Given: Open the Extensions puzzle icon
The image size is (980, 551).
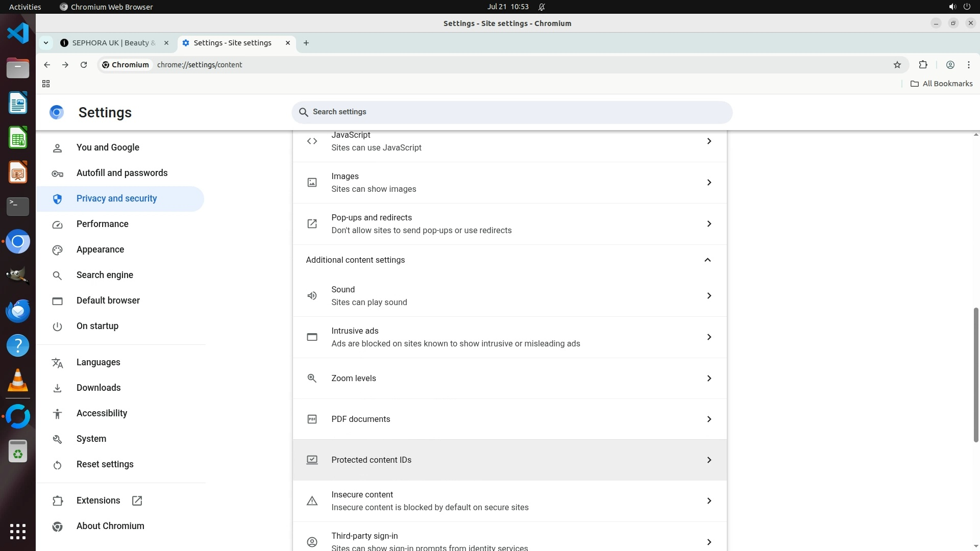Looking at the screenshot, I should coord(923,65).
